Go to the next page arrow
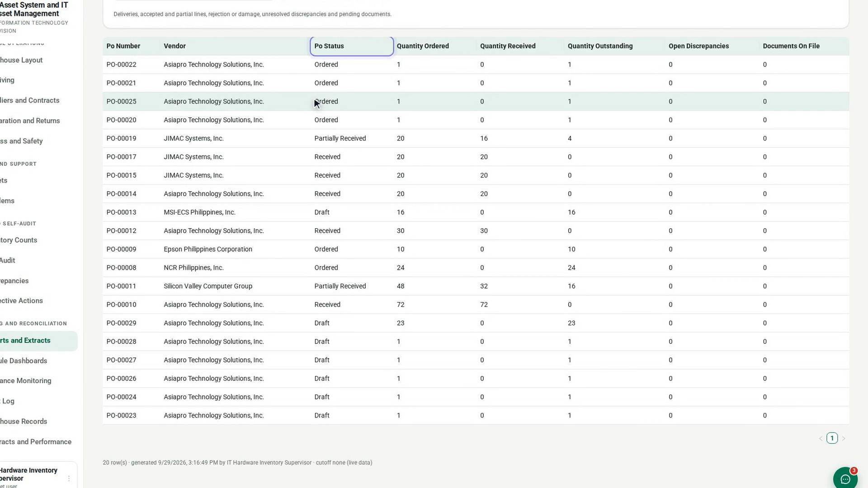Screen dimensions: 868x488 843,438
